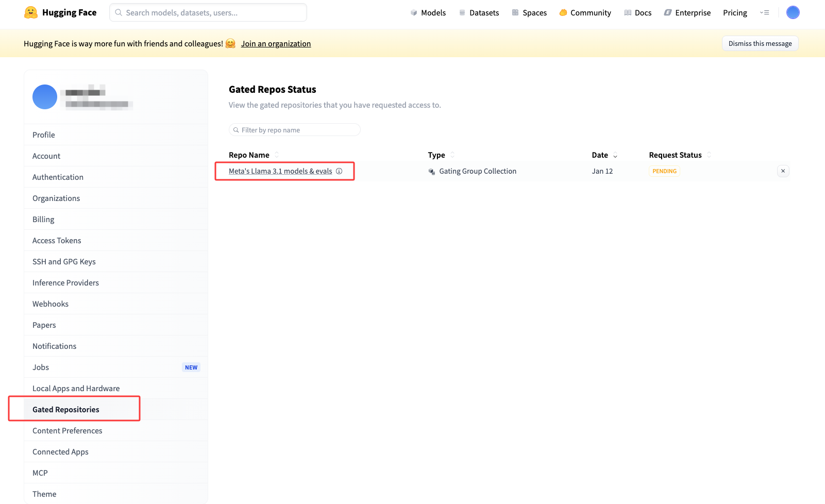The height and width of the screenshot is (504, 825).
Task: Open Account settings in sidebar
Action: pyautogui.click(x=116, y=156)
